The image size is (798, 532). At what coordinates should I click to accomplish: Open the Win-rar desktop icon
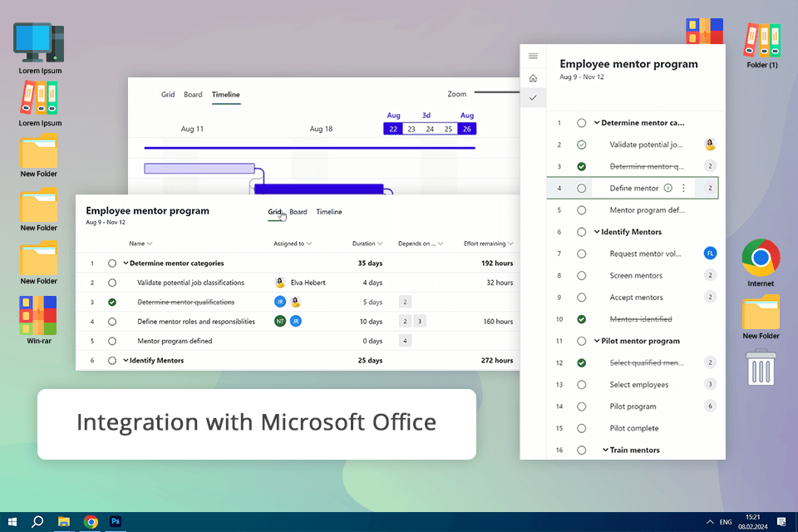tap(39, 320)
